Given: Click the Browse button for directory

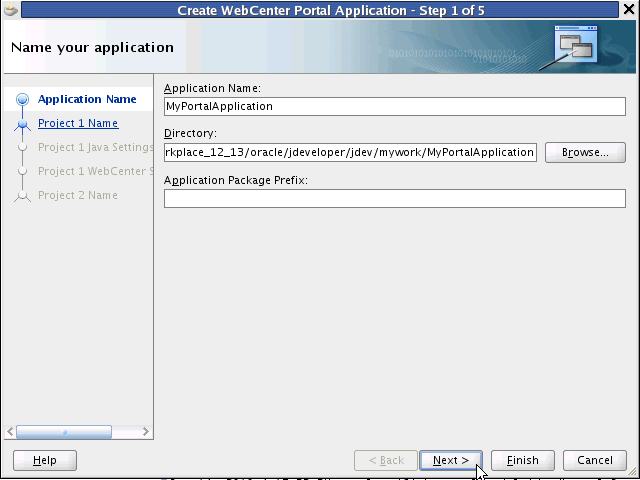Looking at the screenshot, I should pyautogui.click(x=585, y=152).
